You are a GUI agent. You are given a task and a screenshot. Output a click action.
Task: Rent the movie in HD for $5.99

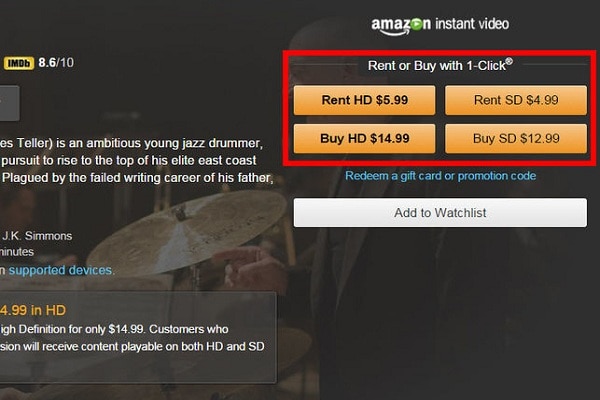365,100
